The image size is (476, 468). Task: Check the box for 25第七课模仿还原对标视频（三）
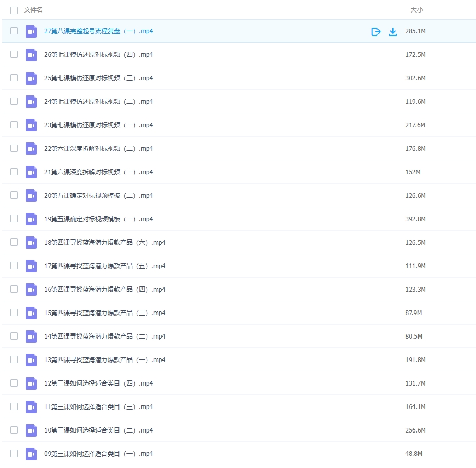click(x=14, y=78)
